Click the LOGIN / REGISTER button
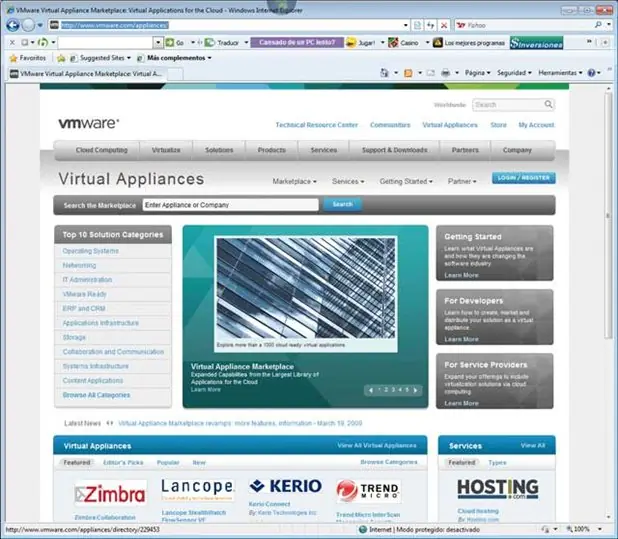The height and width of the screenshot is (539, 618). click(523, 178)
